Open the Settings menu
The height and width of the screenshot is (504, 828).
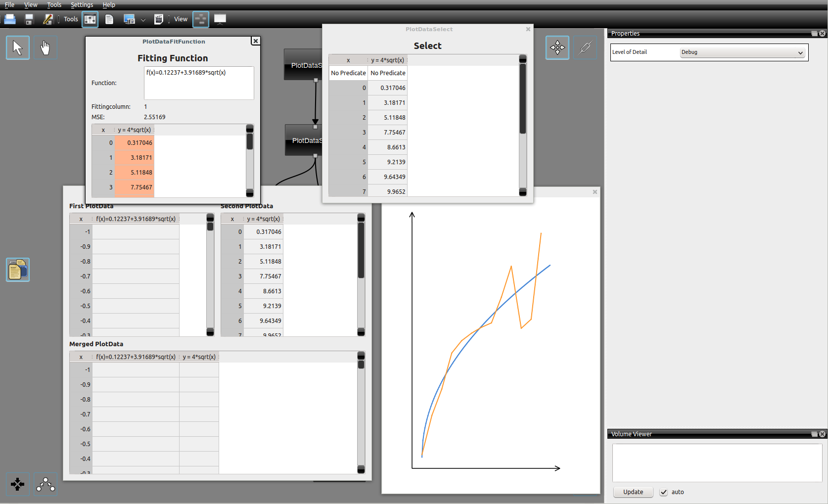(82, 5)
